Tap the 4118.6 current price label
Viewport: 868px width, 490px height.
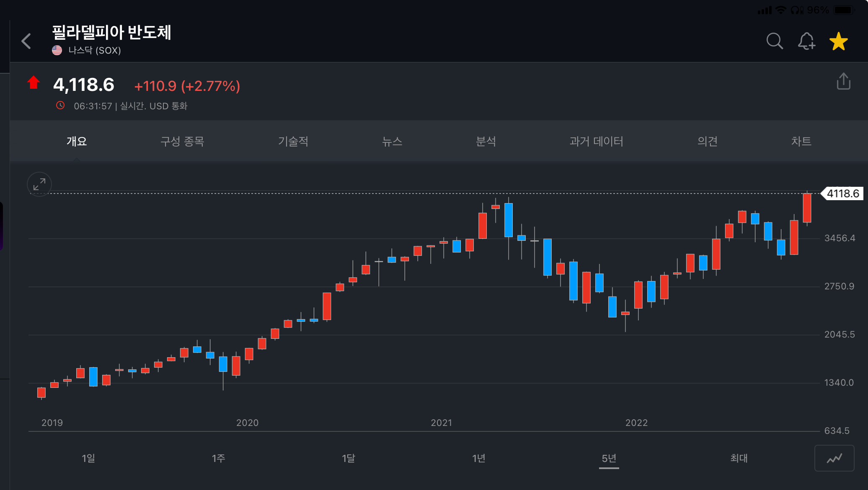click(x=842, y=193)
